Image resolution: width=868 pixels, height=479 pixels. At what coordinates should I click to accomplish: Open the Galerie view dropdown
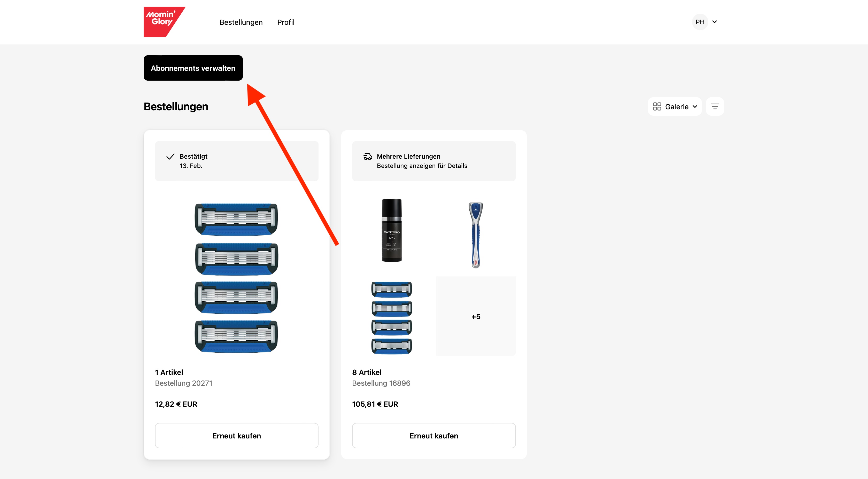[x=675, y=106]
